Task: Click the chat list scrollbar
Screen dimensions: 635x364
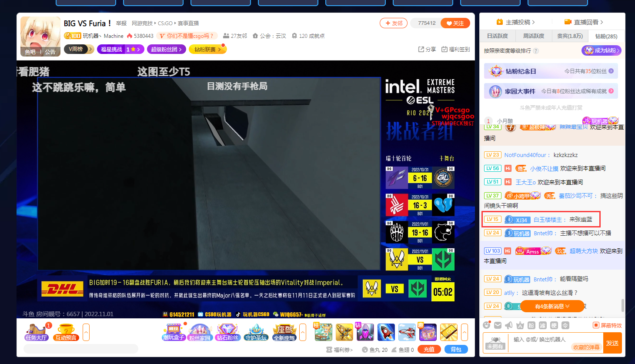Action: click(x=623, y=305)
